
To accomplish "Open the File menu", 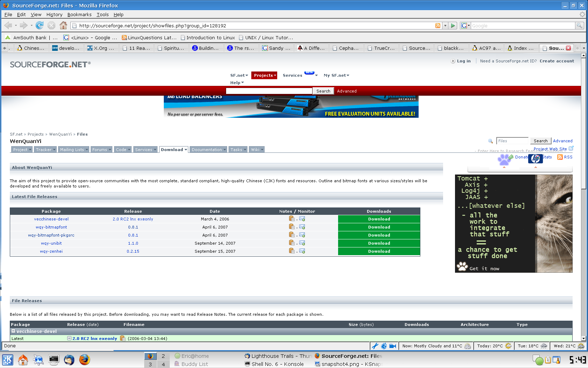I will coord(8,14).
